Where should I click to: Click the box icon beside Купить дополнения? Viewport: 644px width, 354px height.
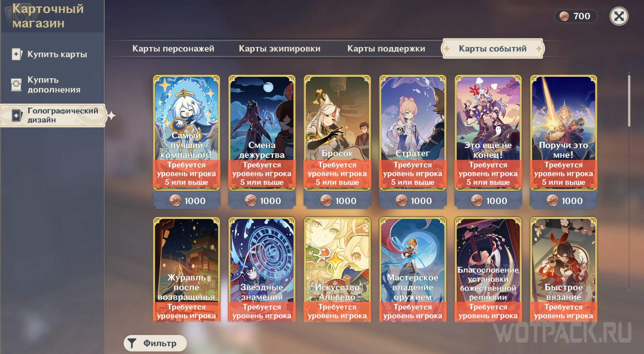(16, 85)
